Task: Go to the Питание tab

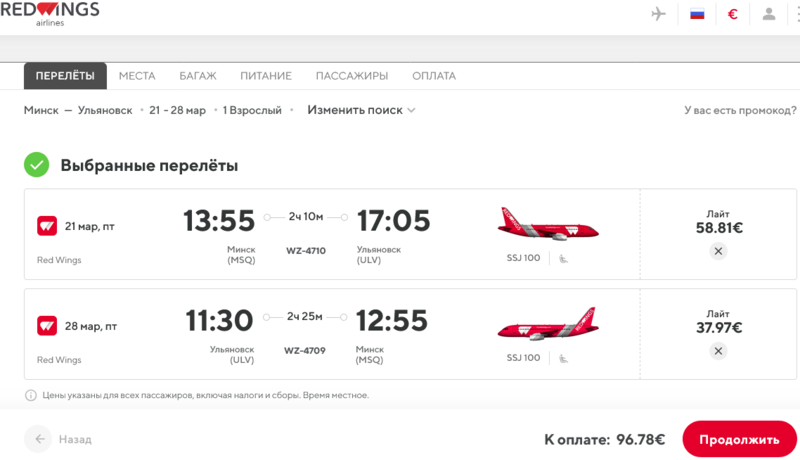Action: point(266,76)
